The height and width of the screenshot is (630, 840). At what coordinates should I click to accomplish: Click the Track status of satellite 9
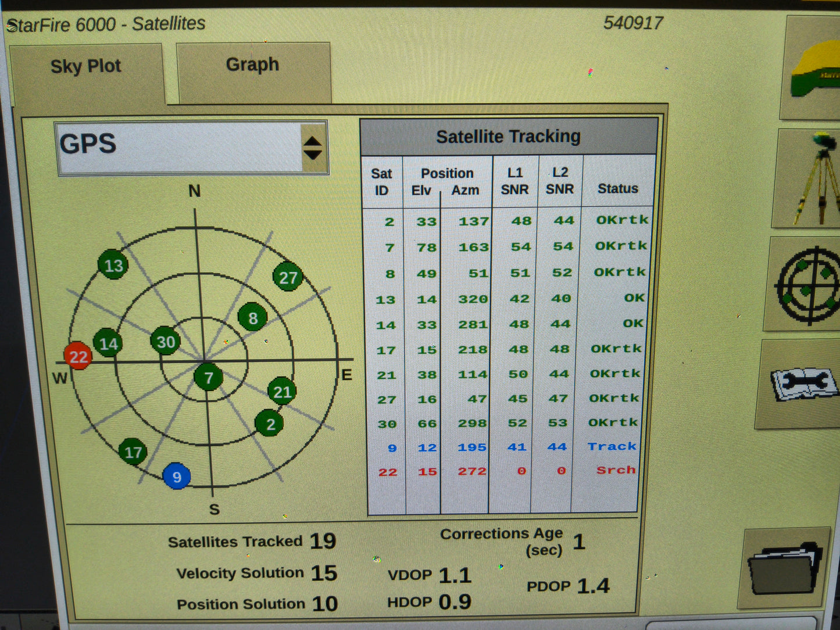coord(612,446)
